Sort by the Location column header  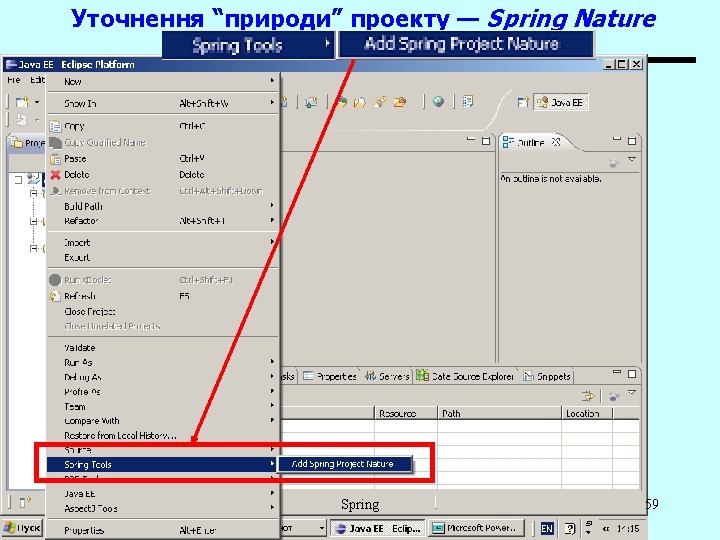587,413
